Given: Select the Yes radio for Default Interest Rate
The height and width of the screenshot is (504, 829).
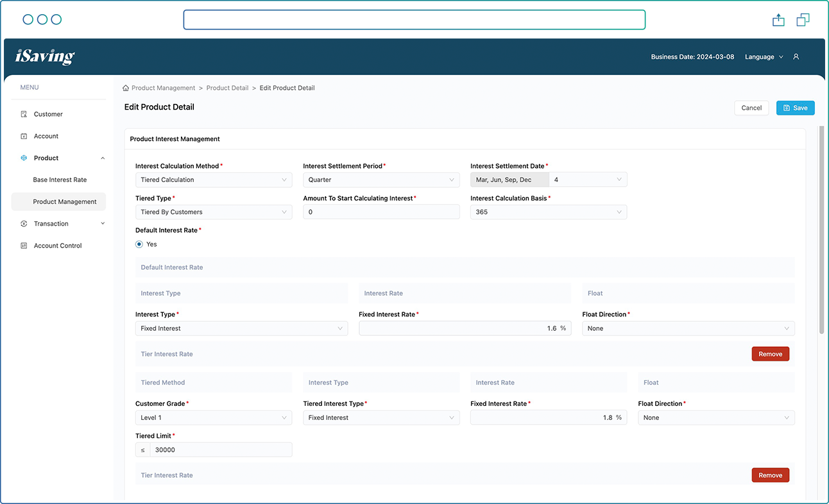Looking at the screenshot, I should [x=139, y=244].
